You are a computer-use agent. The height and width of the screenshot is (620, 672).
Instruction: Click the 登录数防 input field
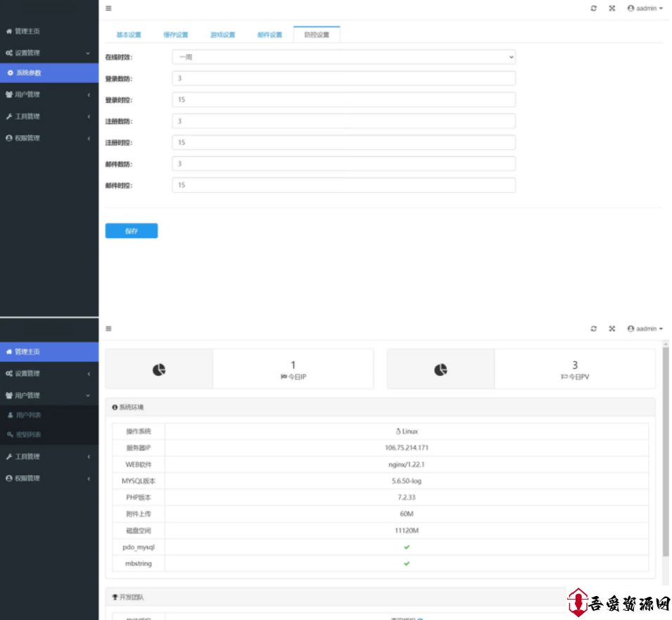click(343, 79)
